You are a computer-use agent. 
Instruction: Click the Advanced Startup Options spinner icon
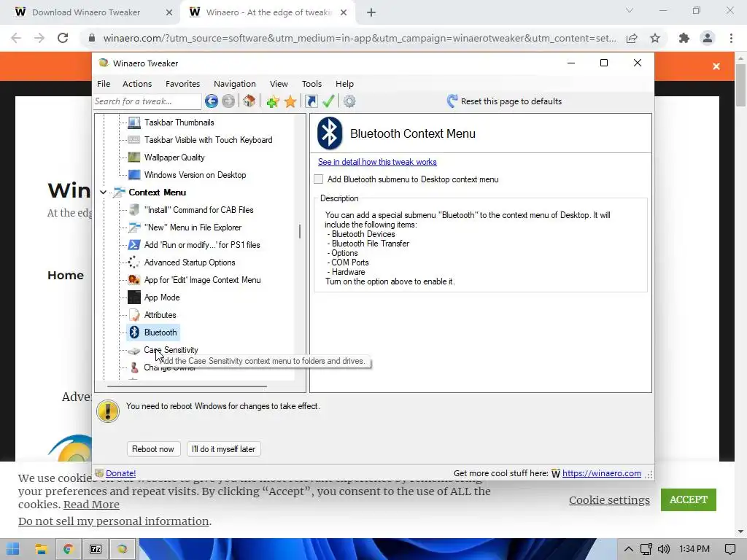(134, 262)
